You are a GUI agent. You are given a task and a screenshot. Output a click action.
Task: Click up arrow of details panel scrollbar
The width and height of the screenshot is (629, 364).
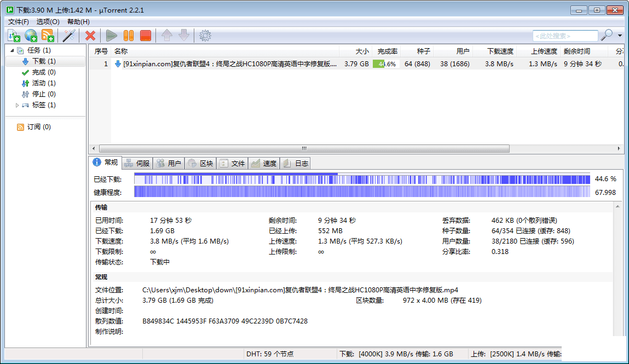(x=618, y=206)
